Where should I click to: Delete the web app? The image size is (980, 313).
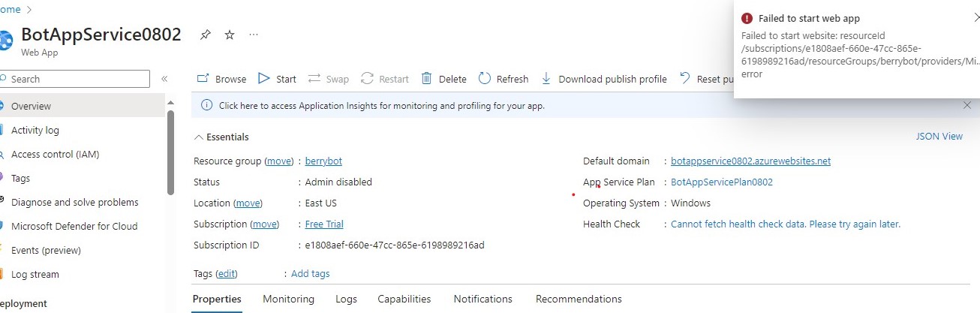(443, 79)
